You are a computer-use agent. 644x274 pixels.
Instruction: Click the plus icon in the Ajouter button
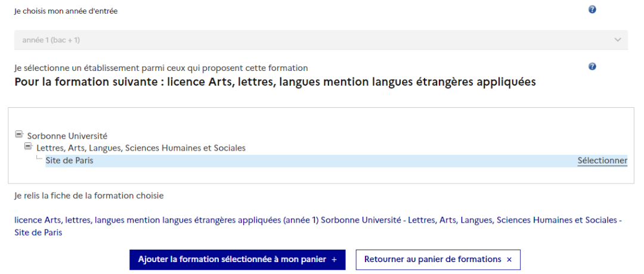(334, 260)
